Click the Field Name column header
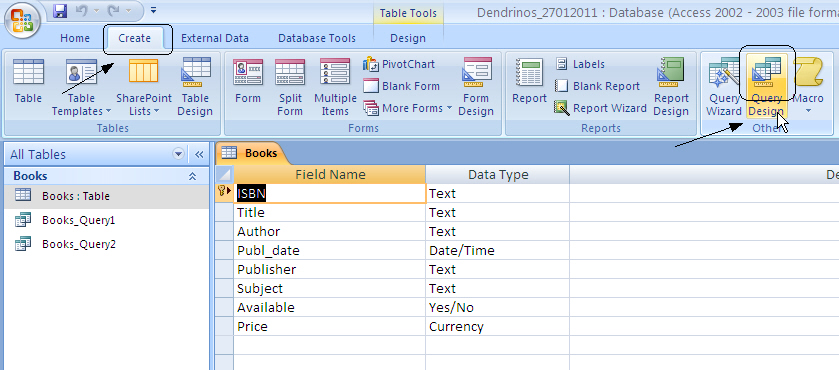This screenshot has height=370, width=839. click(x=330, y=175)
